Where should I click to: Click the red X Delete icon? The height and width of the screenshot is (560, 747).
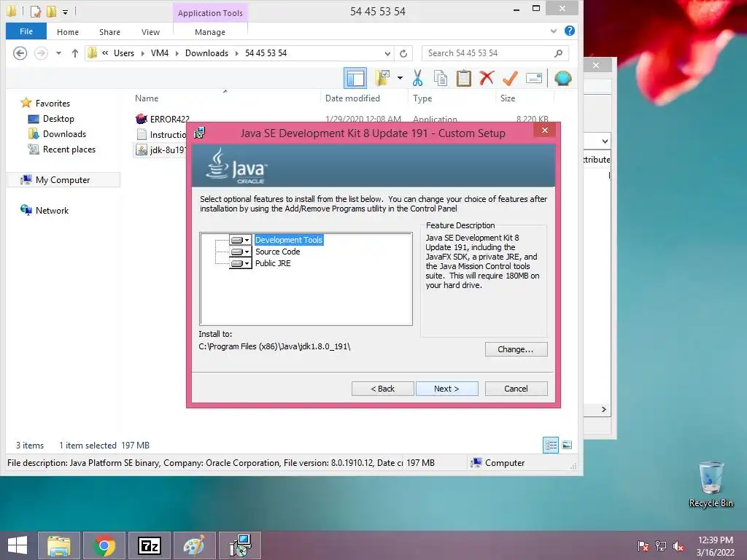pos(487,77)
